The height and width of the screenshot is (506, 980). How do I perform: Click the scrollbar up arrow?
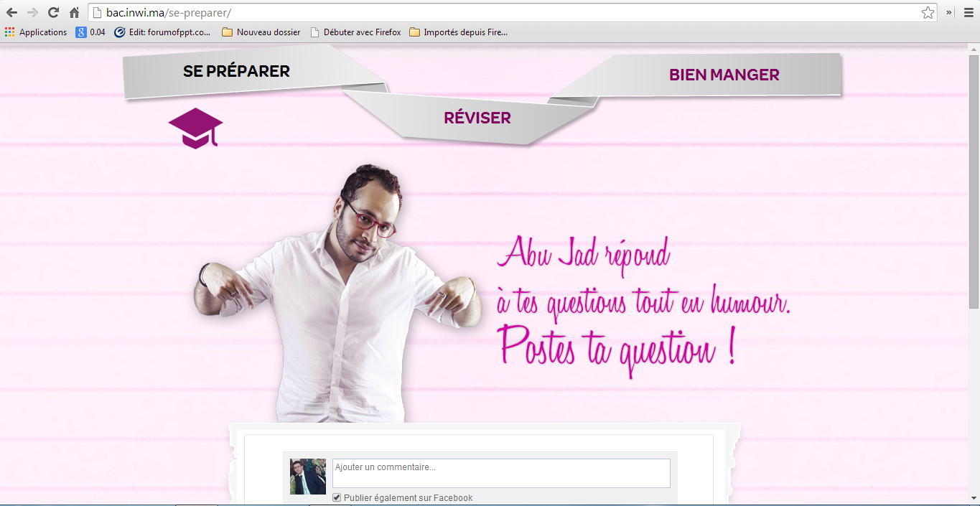click(974, 49)
